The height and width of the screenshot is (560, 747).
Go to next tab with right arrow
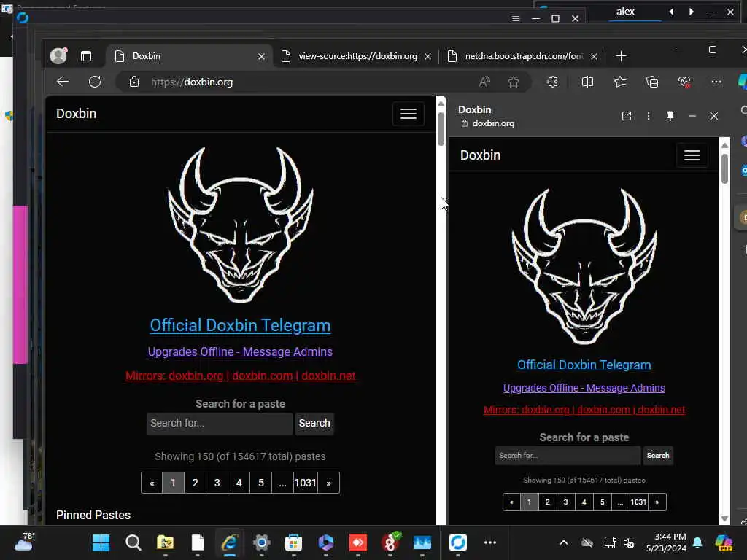coord(692,12)
